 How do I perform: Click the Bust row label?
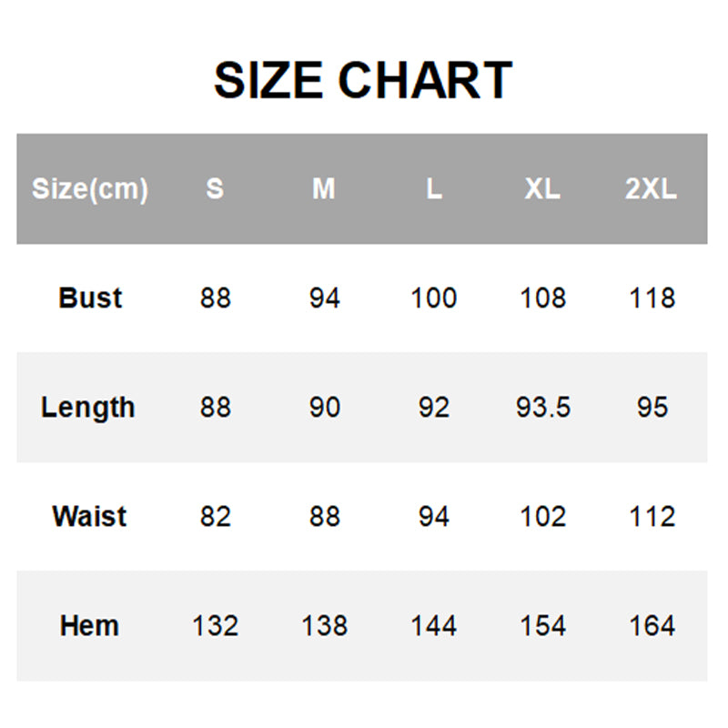tap(89, 298)
